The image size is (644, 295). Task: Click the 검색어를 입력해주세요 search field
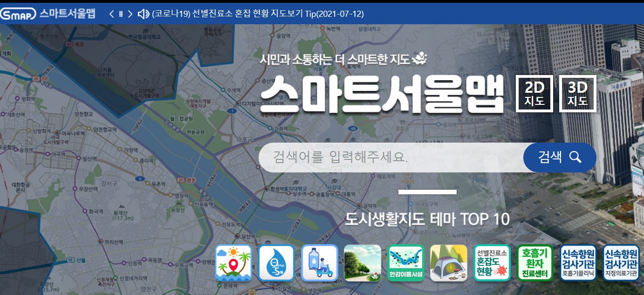point(391,157)
